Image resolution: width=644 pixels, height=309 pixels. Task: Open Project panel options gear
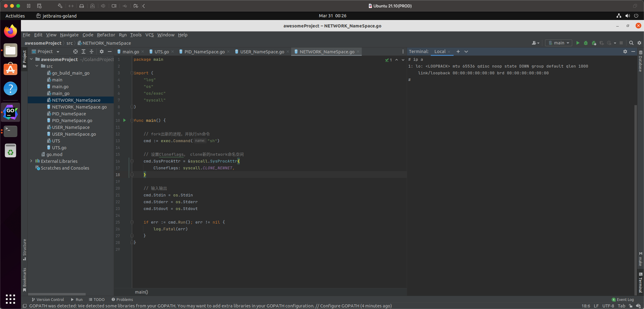tap(102, 51)
